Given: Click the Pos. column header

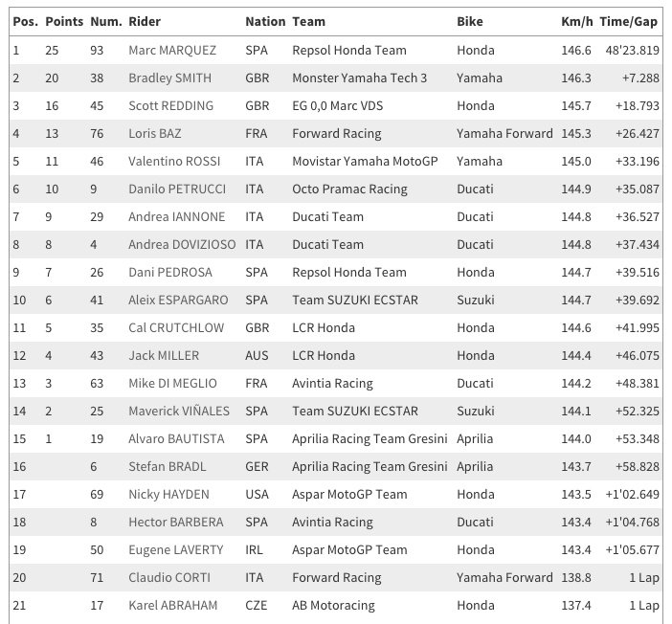Looking at the screenshot, I should coord(25,21).
